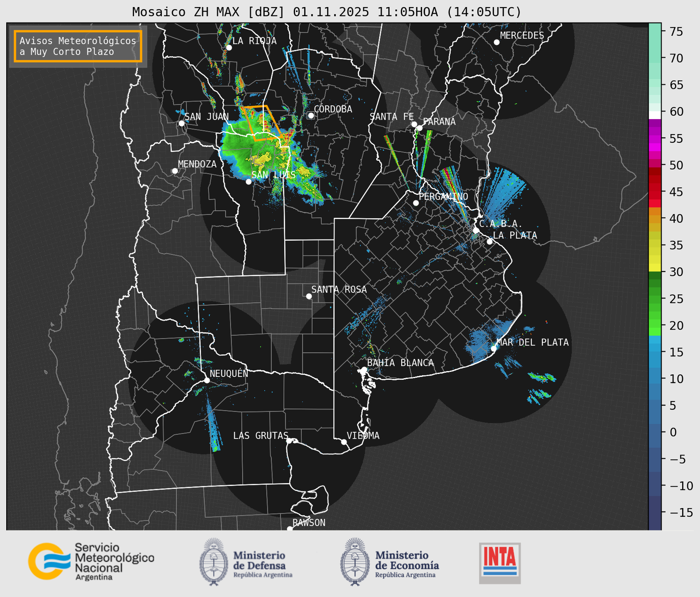Viewport: 700px width, 597px height.
Task: Click the magenta 55 dBZ band in the color scale
Action: tap(655, 139)
